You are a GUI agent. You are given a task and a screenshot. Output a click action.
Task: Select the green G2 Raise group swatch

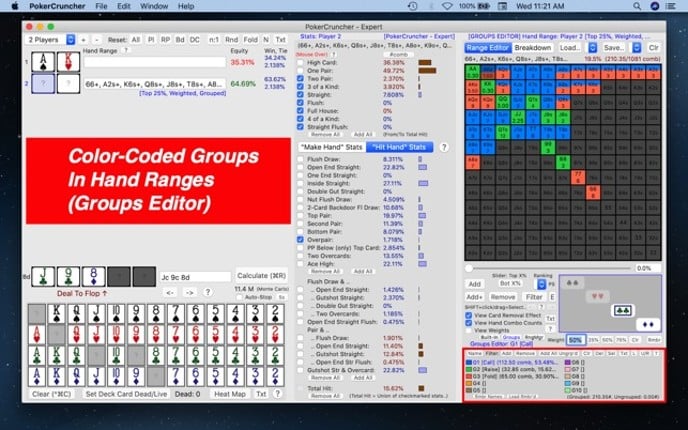coord(469,369)
